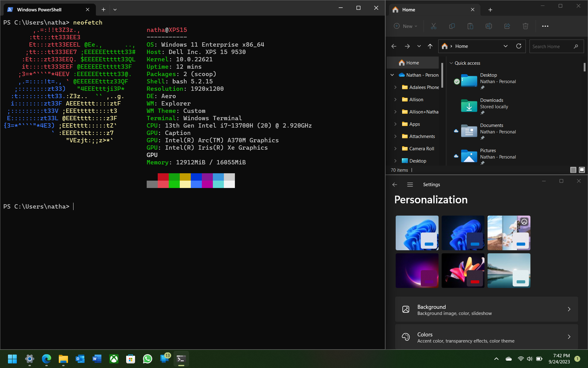The image size is (588, 368).
Task: Click the Refresh button beside address bar
Action: click(x=518, y=46)
